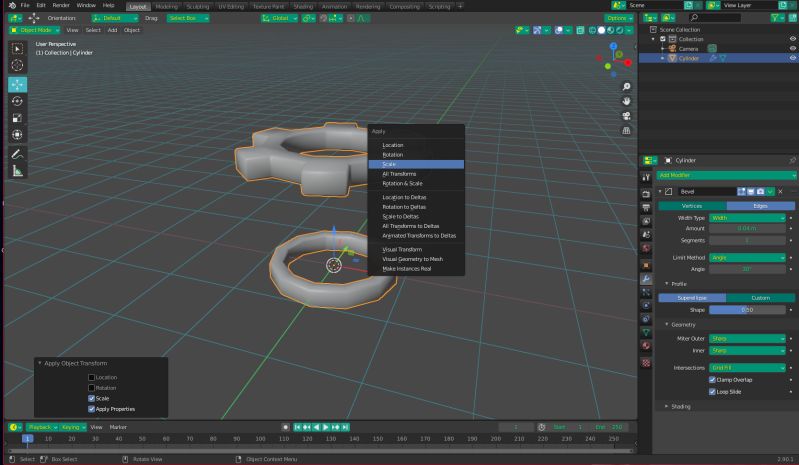Open the Material properties tab
The image size is (799, 465).
[x=646, y=346]
